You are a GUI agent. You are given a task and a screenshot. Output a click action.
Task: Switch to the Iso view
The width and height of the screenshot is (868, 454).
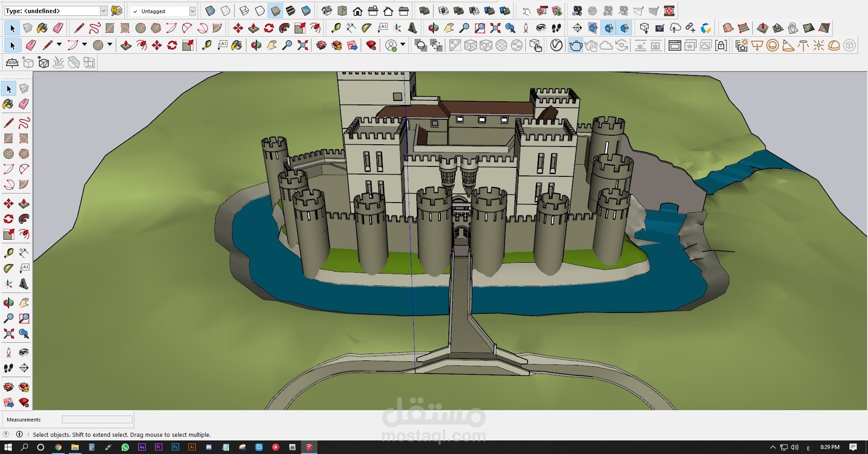[x=327, y=11]
